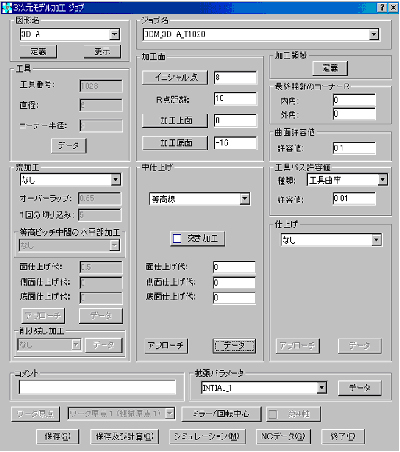
Task: Click the 終了 button
Action: tap(343, 436)
